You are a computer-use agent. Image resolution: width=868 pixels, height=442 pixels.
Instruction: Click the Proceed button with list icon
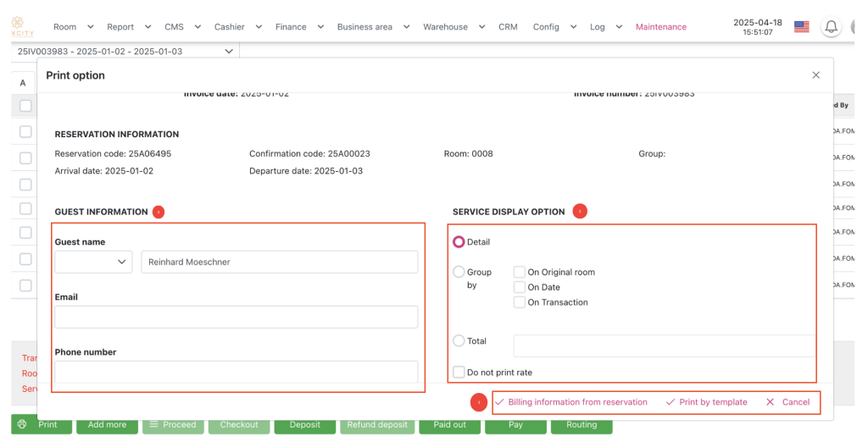(x=172, y=424)
